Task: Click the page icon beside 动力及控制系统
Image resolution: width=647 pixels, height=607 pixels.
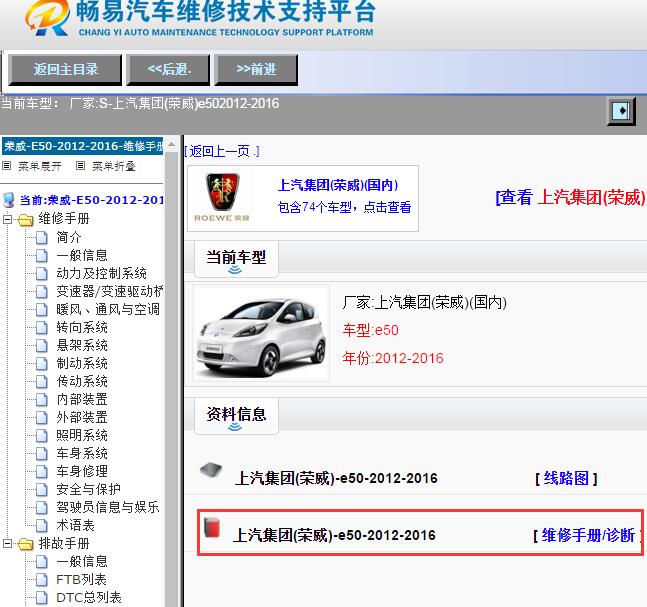Action: click(42, 274)
